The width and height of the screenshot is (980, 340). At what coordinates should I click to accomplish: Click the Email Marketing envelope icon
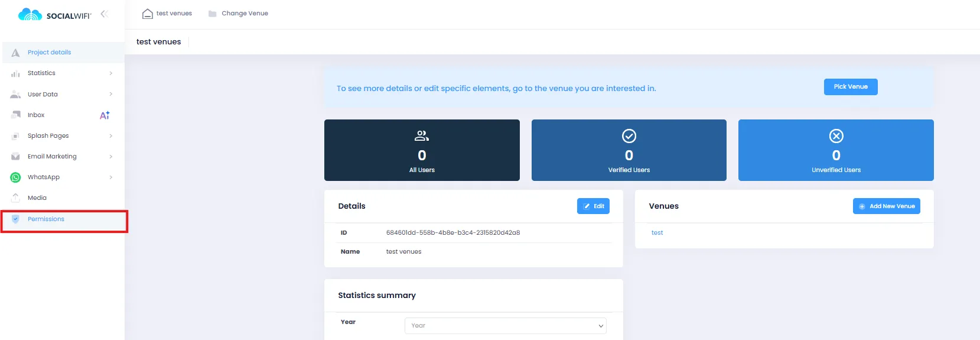click(x=16, y=157)
